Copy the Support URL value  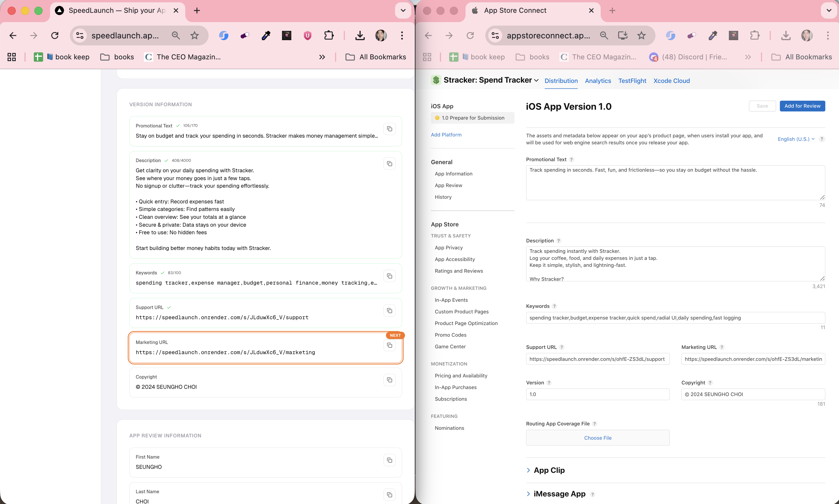pyautogui.click(x=389, y=311)
